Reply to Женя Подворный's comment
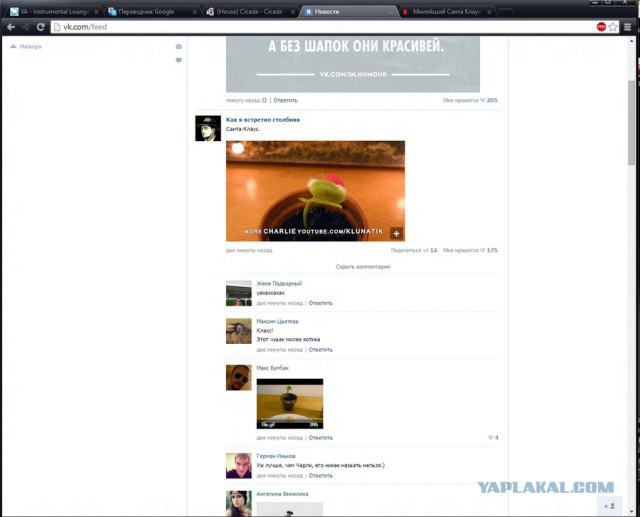This screenshot has height=517, width=640. (x=320, y=303)
